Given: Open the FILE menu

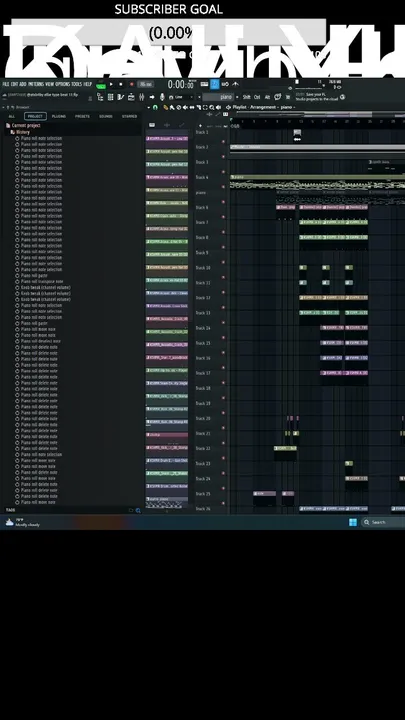Looking at the screenshot, I should click(x=6, y=84).
